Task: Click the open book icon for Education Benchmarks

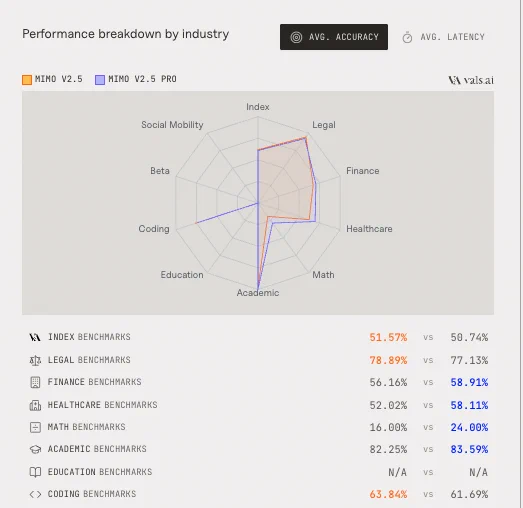Action: 35,472
